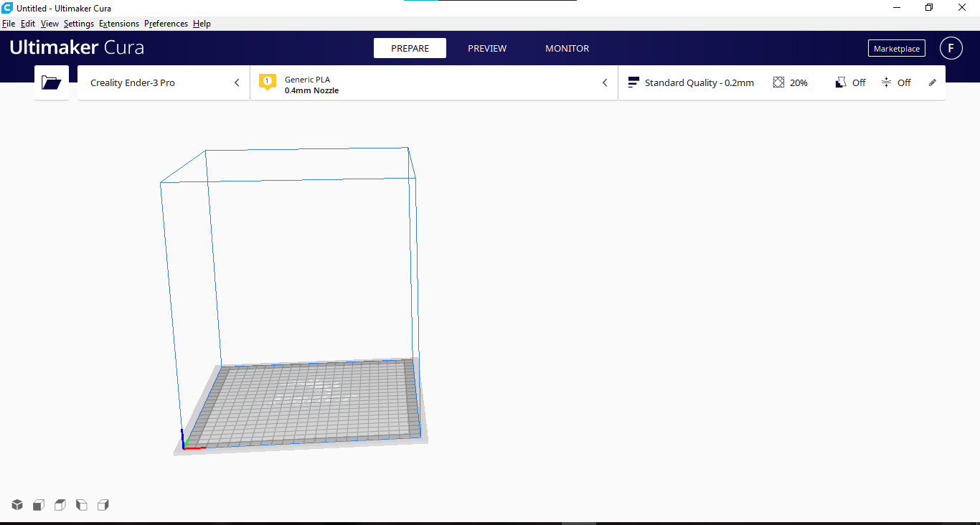The width and height of the screenshot is (980, 525).
Task: Expand the Generic PLA material panel chevron
Action: coord(605,82)
